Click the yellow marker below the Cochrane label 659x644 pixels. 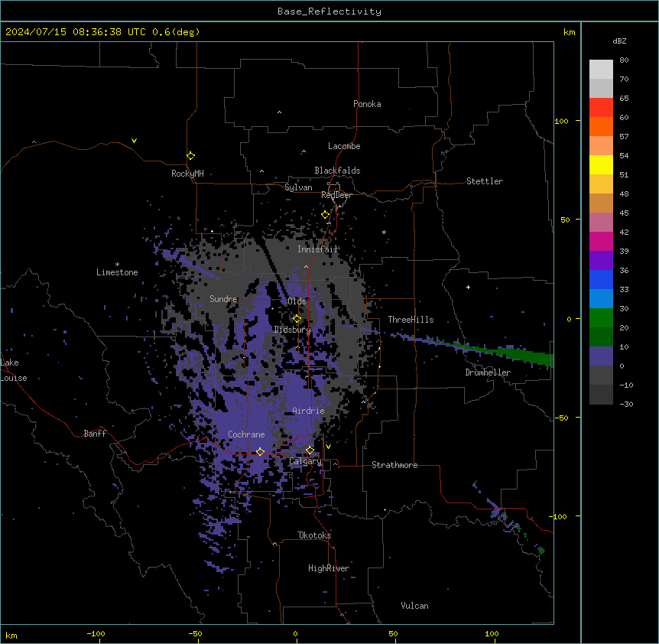[260, 451]
